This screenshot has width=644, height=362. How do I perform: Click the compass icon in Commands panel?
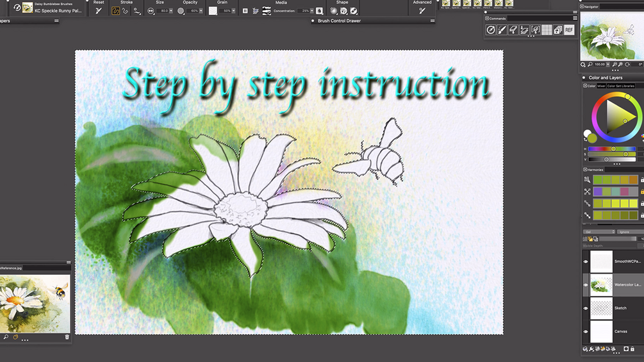pos(490,29)
